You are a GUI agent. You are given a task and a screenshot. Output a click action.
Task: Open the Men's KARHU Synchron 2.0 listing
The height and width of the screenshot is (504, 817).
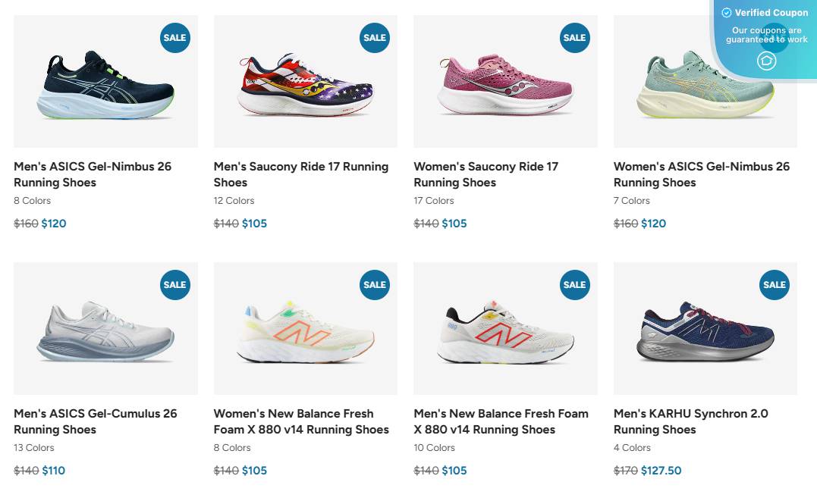[x=690, y=421]
